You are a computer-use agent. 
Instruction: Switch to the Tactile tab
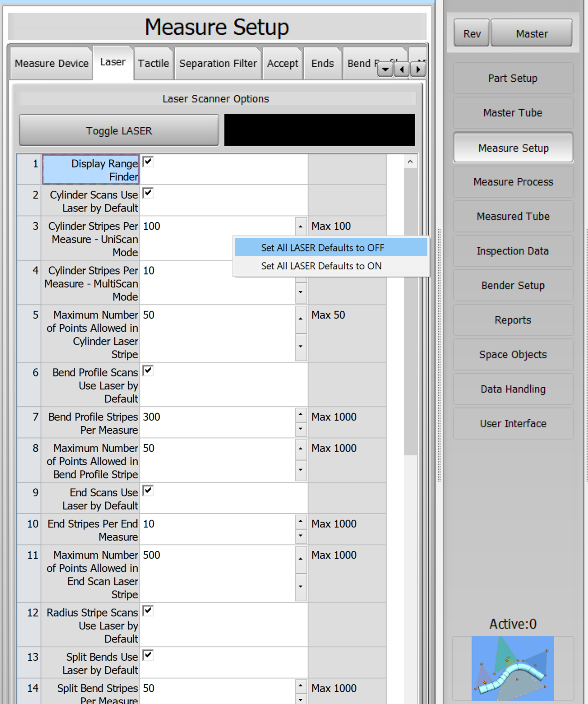click(153, 63)
